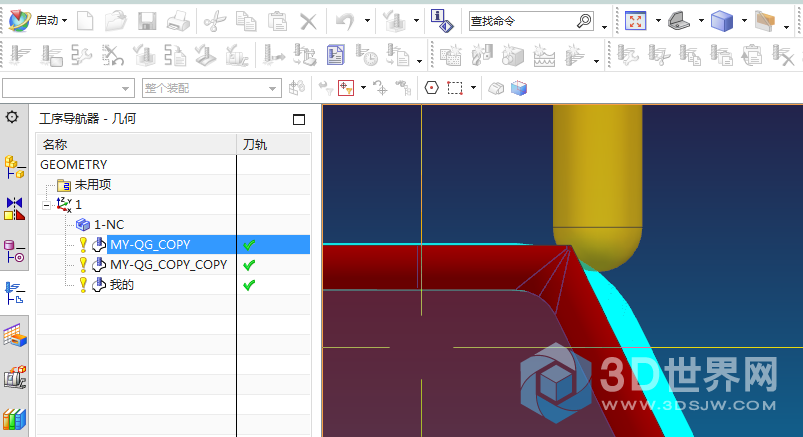Open the 整个装配 scope combo box

click(x=212, y=88)
